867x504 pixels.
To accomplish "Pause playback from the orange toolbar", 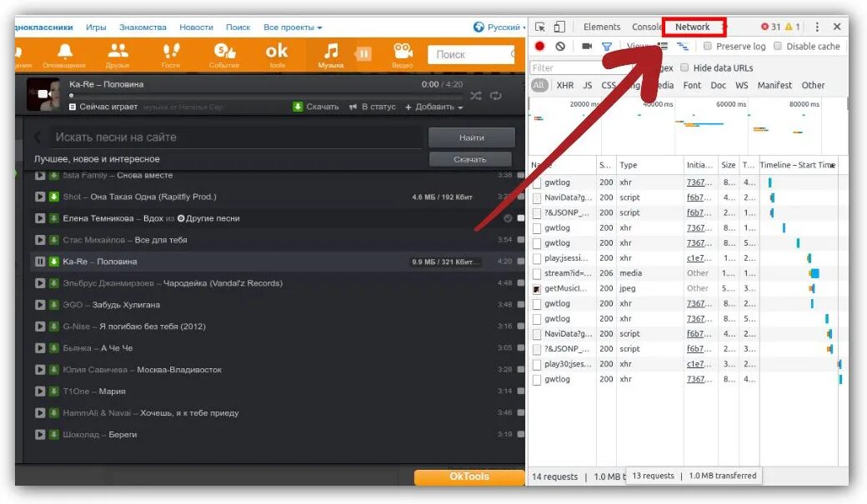I will click(x=363, y=53).
